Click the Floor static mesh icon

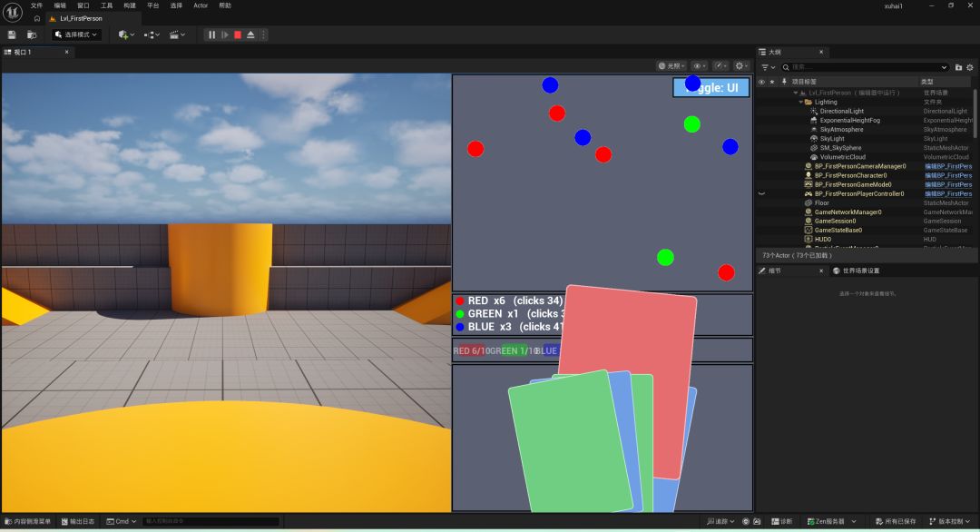pos(808,203)
